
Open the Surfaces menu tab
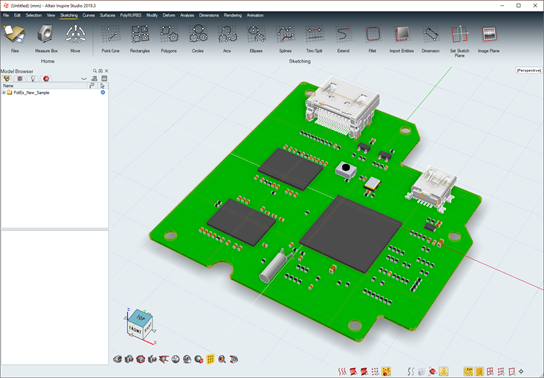(x=107, y=15)
